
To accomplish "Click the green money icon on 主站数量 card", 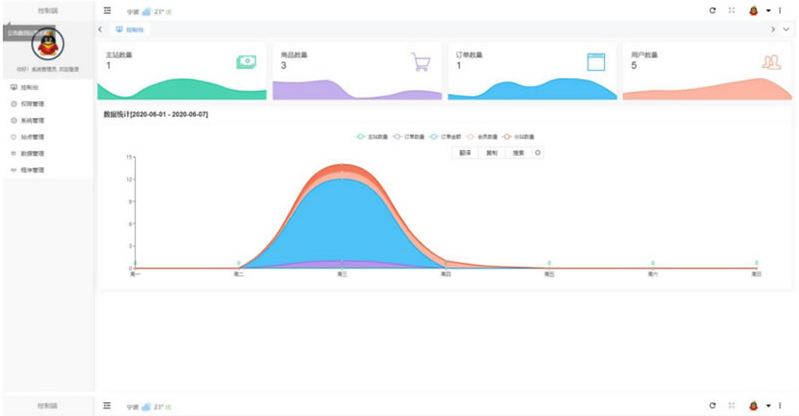I will tap(246, 62).
